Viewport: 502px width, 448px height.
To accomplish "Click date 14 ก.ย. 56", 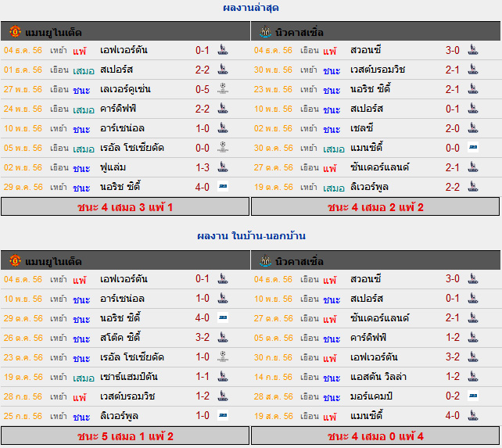I will pyautogui.click(x=273, y=377).
